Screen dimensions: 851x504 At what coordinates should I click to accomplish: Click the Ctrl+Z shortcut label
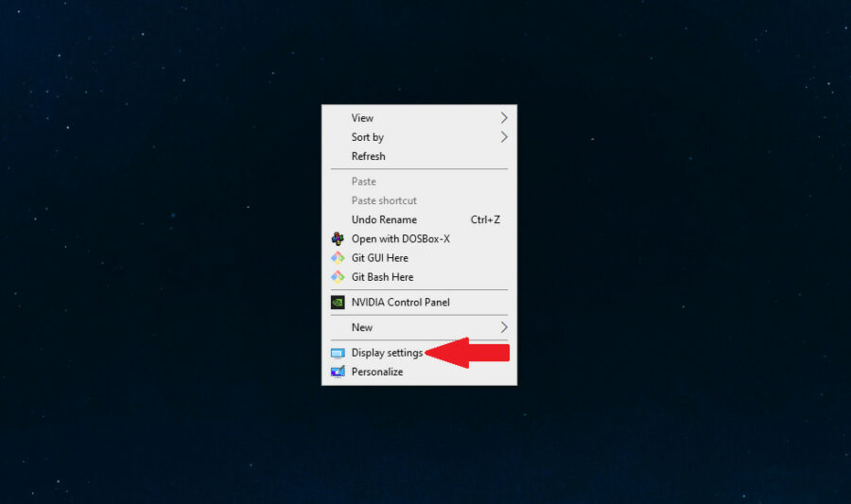pyautogui.click(x=485, y=219)
